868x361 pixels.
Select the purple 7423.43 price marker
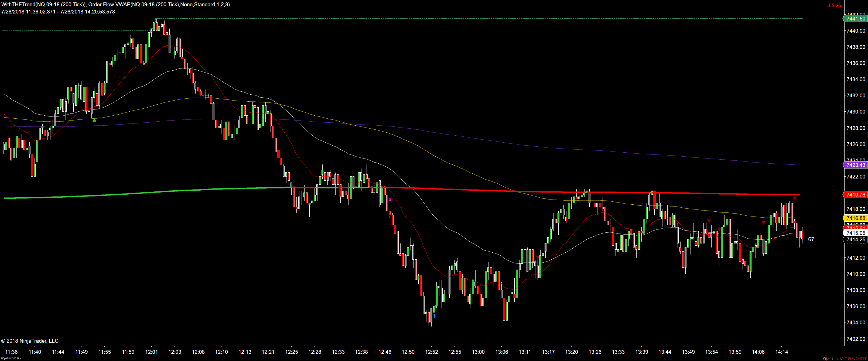[856, 165]
